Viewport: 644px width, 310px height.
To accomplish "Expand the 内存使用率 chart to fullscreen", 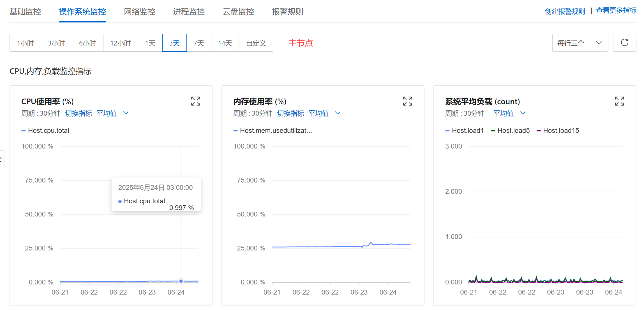I will coord(407,101).
